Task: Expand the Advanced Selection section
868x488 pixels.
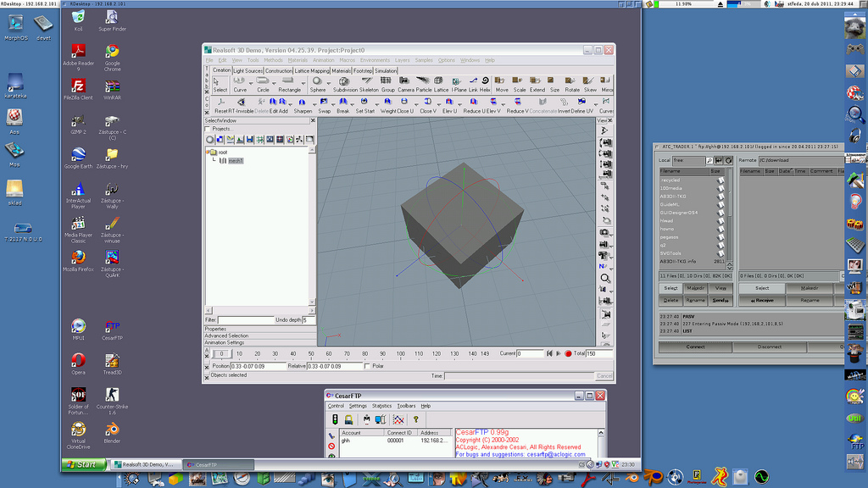Action: (226, 335)
